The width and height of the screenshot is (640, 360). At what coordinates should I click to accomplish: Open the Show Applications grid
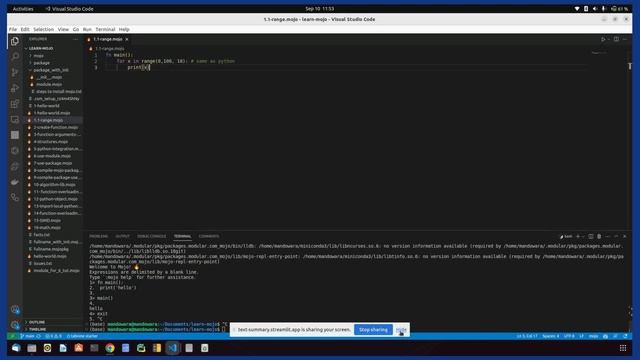(623, 348)
